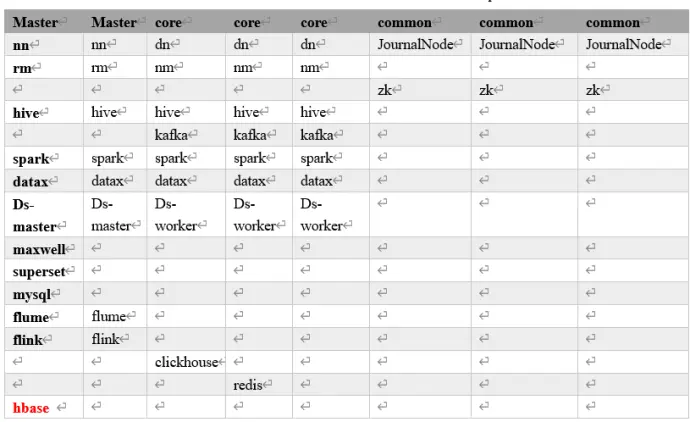The image size is (690, 422).
Task: Click the redis cell
Action: [x=259, y=385]
